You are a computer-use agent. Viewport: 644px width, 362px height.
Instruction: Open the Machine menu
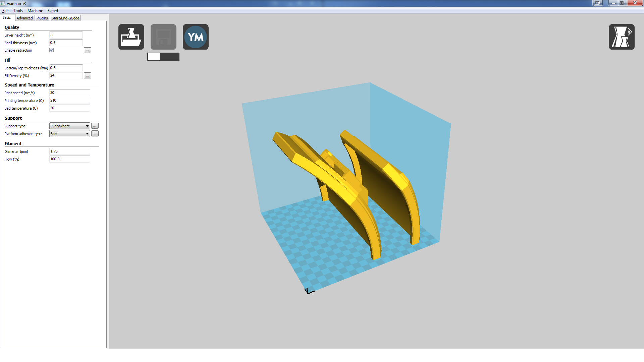pyautogui.click(x=35, y=11)
